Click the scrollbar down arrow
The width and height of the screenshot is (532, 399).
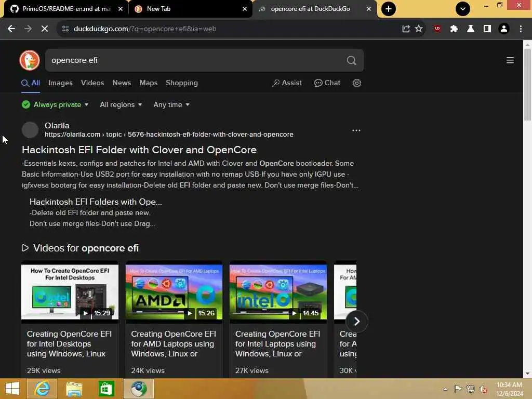point(527,374)
